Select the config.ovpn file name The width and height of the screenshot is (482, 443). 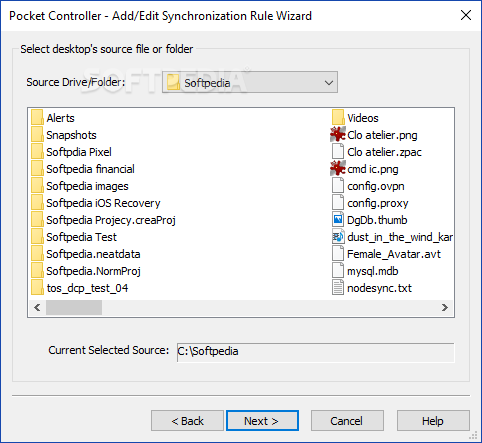376,186
